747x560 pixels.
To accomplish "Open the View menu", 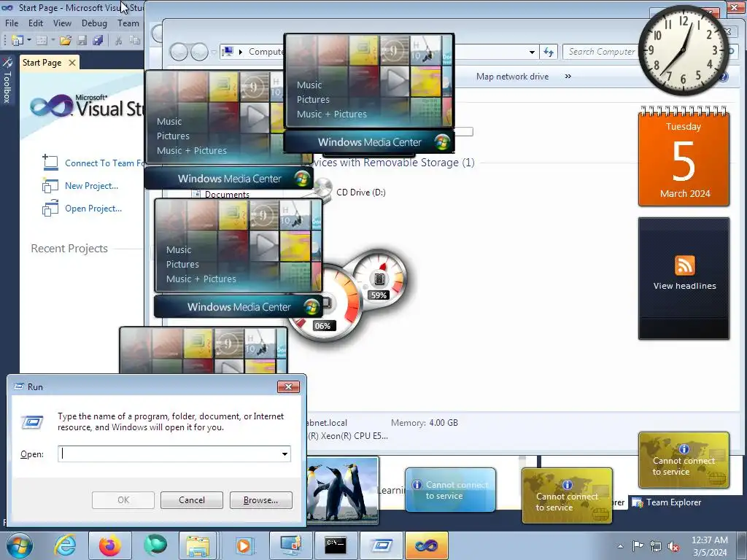I will [x=62, y=23].
